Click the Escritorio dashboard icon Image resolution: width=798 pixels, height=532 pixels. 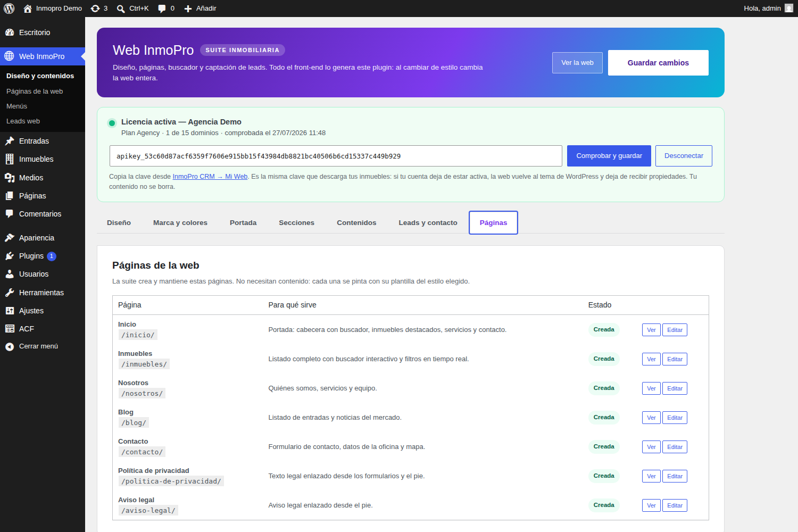point(10,32)
